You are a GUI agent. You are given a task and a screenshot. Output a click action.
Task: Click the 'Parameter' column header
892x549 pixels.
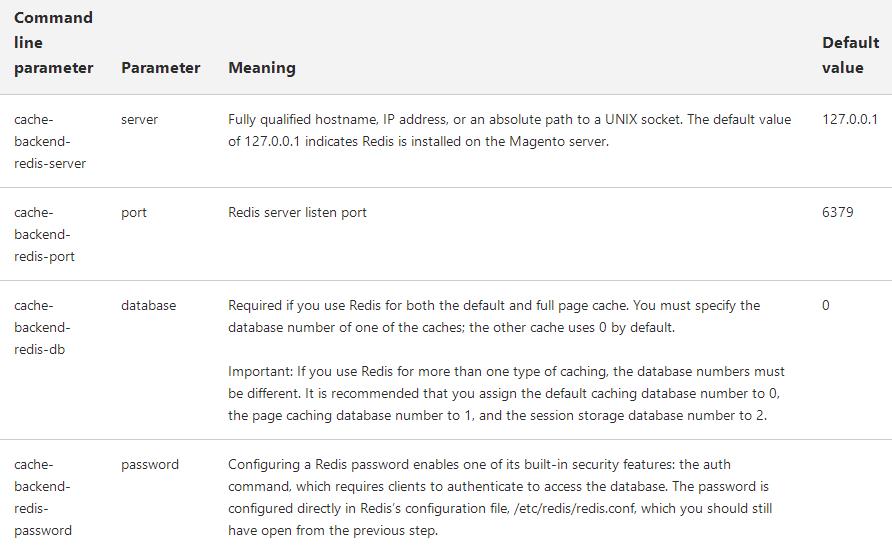pyautogui.click(x=160, y=68)
